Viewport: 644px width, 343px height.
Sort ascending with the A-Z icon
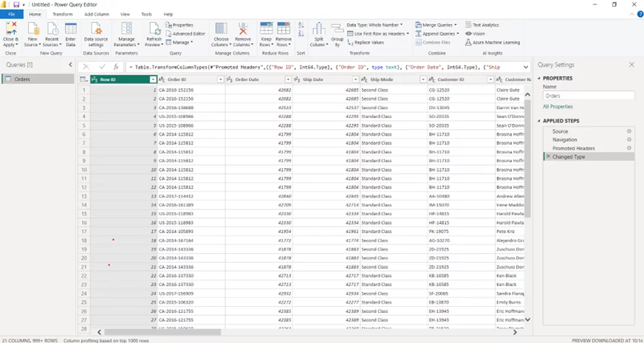click(301, 25)
